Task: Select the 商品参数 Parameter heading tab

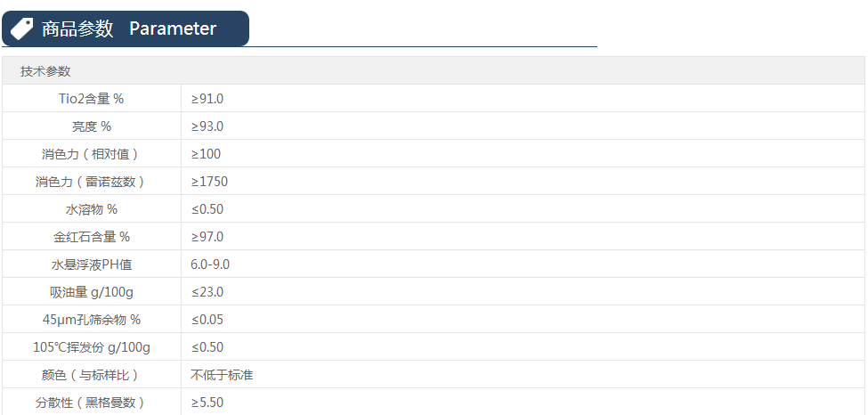Action: [x=128, y=28]
